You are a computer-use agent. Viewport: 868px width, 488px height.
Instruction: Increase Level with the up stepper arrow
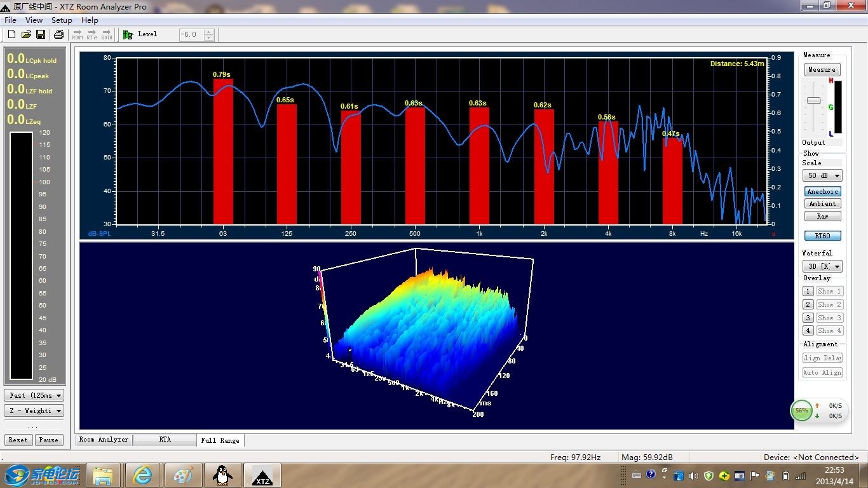208,32
